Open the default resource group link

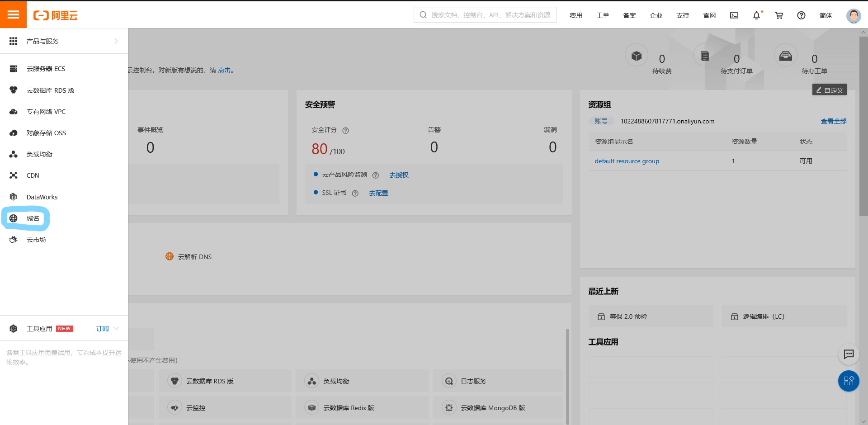[627, 161]
